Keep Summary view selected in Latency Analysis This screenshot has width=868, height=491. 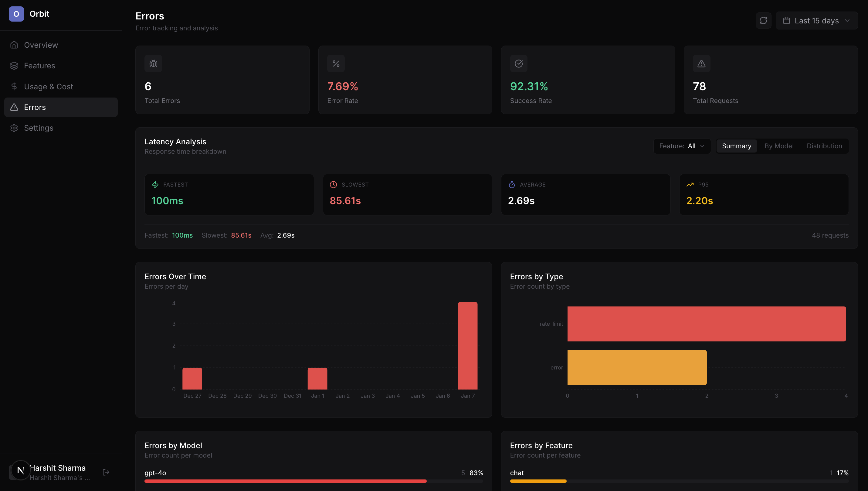click(x=737, y=146)
